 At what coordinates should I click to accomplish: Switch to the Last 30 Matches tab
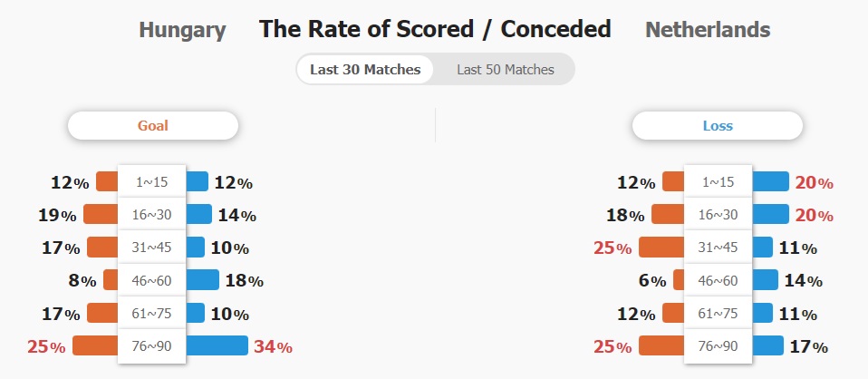[x=365, y=69]
